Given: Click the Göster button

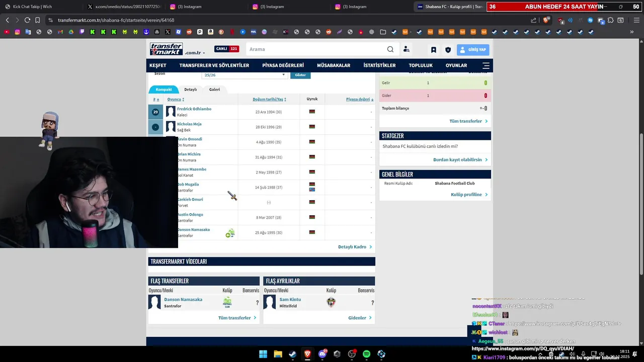Looking at the screenshot, I should coord(300,75).
